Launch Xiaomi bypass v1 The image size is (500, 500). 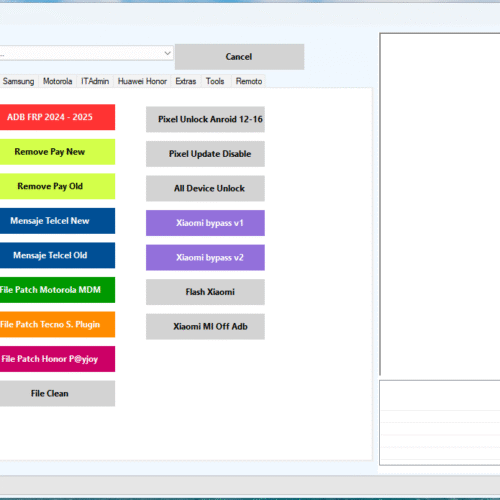(205, 223)
